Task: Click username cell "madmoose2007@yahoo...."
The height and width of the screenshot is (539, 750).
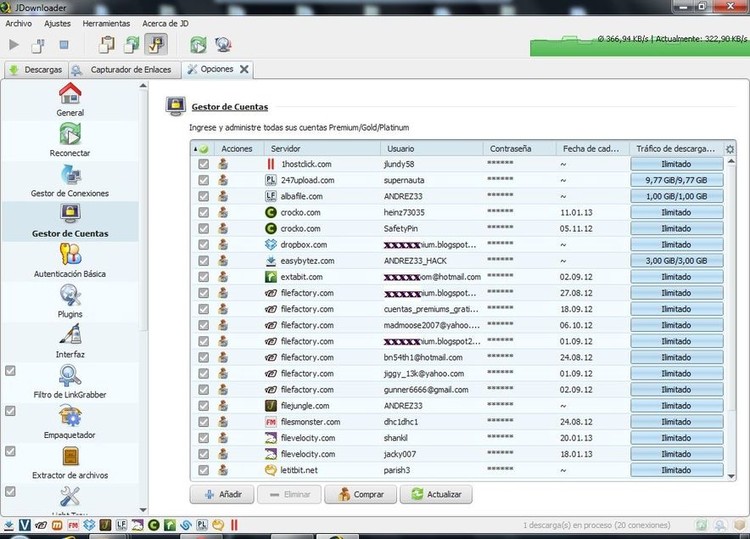Action: [x=431, y=325]
